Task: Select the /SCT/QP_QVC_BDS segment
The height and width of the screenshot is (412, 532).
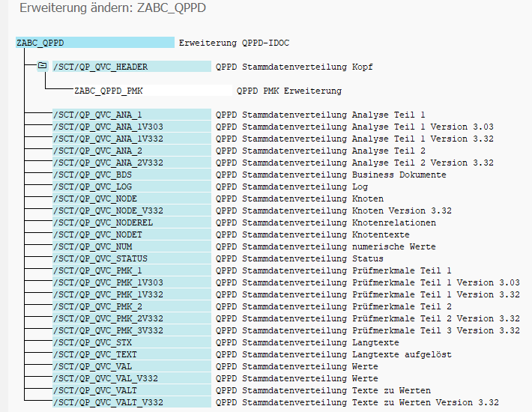Action: pos(92,175)
